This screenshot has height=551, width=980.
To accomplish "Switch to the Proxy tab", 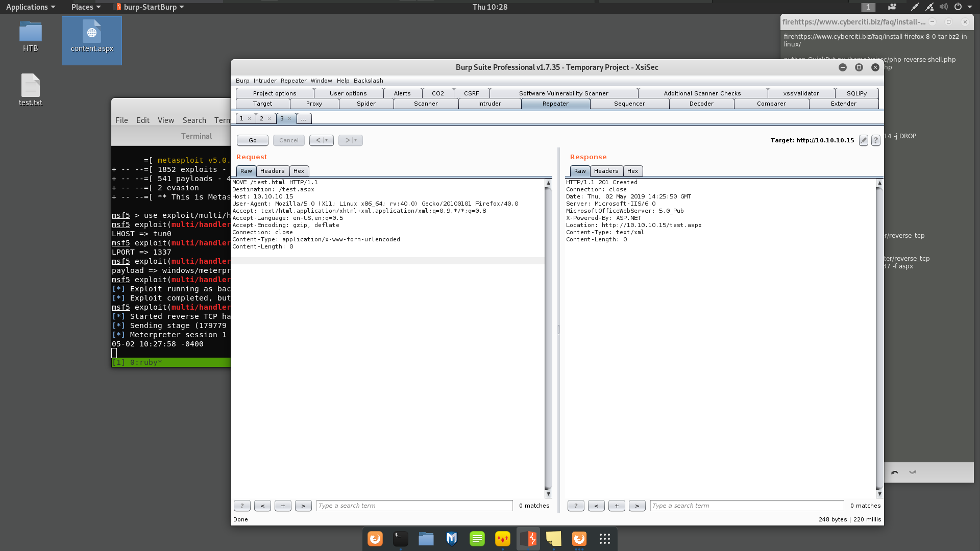I will pyautogui.click(x=314, y=104).
